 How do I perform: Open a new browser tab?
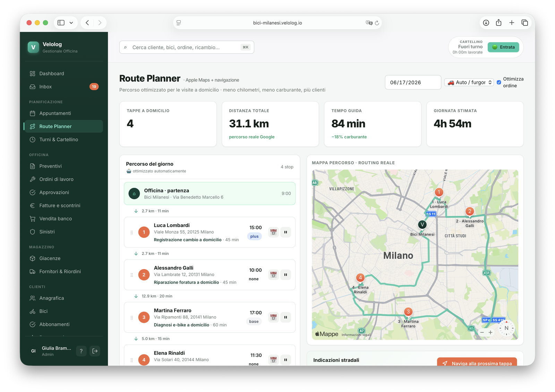point(512,23)
